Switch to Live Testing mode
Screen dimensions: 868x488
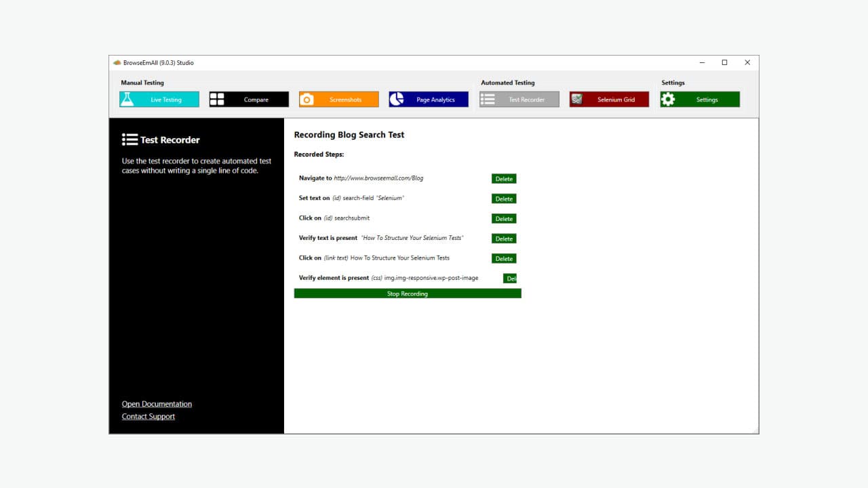159,99
